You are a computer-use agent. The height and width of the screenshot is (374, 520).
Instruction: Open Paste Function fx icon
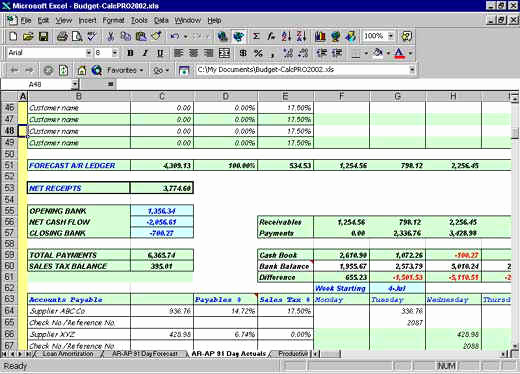point(271,36)
